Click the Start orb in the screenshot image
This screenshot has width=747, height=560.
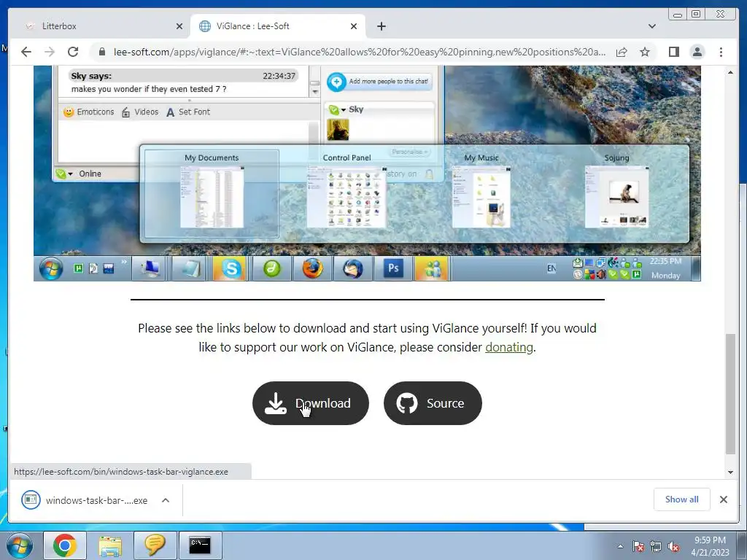[x=50, y=269]
